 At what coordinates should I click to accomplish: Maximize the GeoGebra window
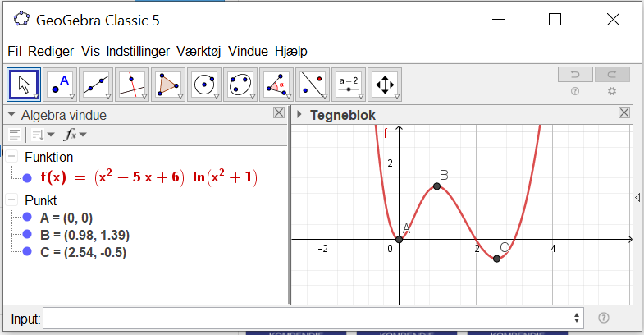click(555, 20)
